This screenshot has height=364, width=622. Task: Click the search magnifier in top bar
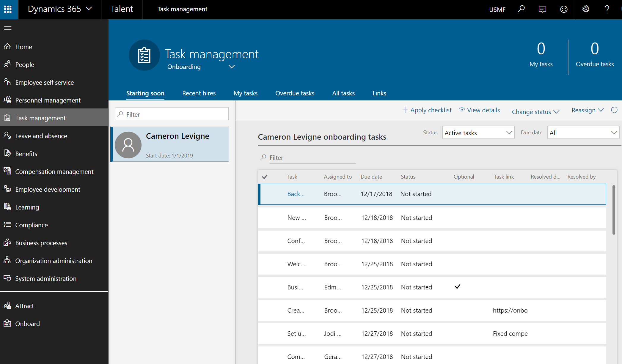(x=521, y=9)
